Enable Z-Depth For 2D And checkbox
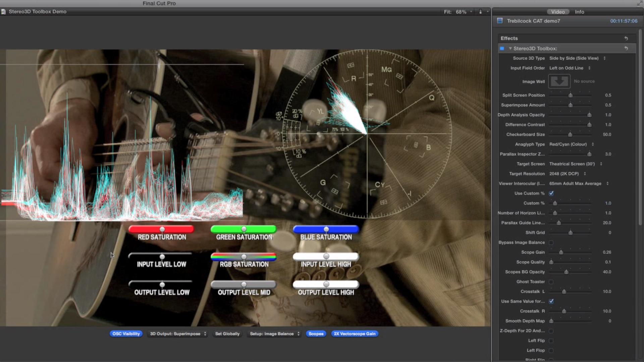Image resolution: width=644 pixels, height=362 pixels. click(x=551, y=331)
